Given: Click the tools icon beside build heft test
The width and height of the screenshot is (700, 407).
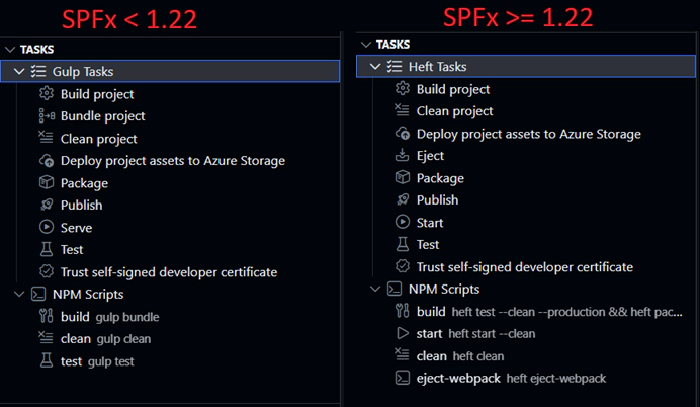Looking at the screenshot, I should pyautogui.click(x=402, y=311).
